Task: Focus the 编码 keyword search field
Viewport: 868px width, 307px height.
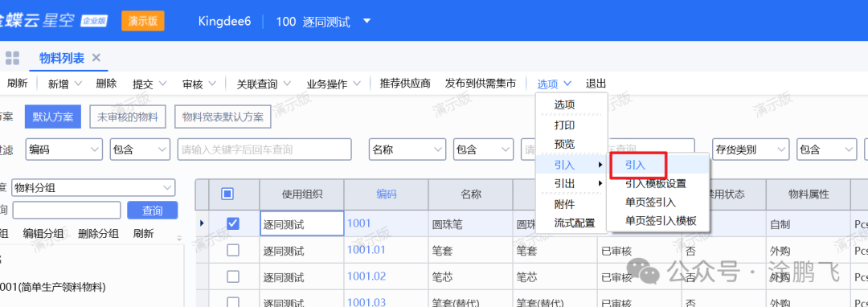Action: pyautogui.click(x=264, y=149)
